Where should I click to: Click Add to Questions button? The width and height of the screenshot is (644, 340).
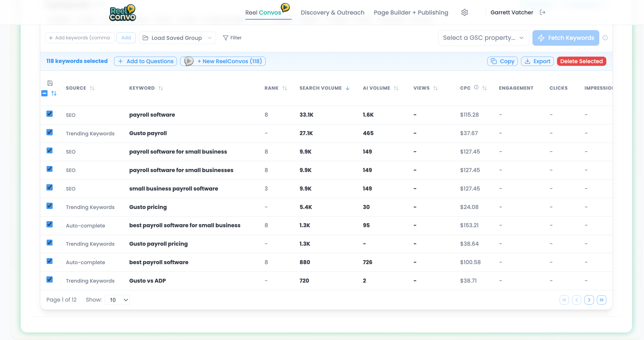[x=146, y=61]
